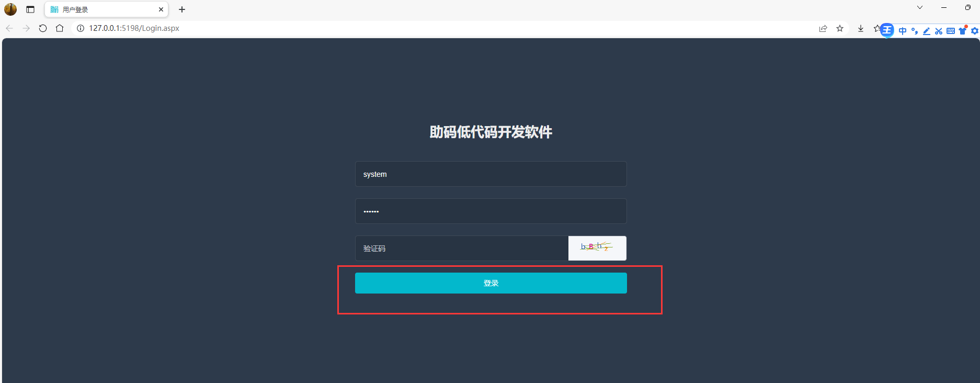
Task: Open the browser downloads icon
Action: point(860,29)
